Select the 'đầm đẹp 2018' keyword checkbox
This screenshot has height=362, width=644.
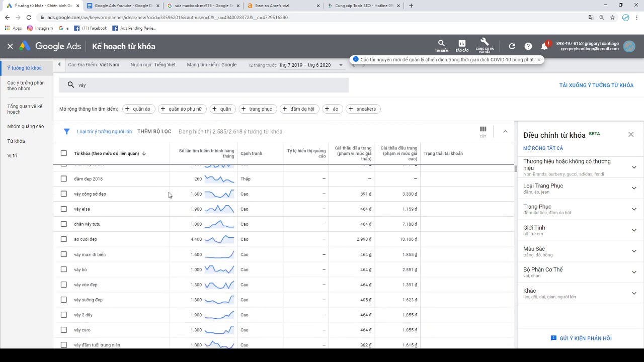click(x=63, y=178)
